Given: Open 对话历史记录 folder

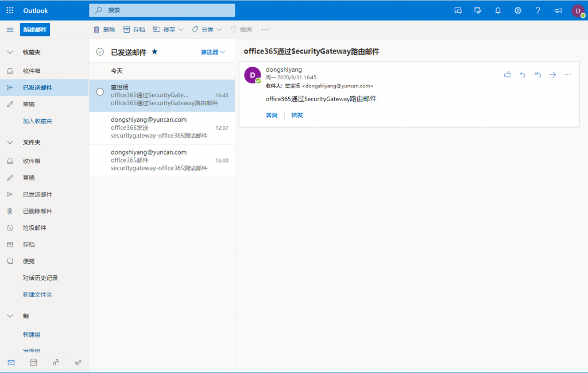Looking at the screenshot, I should (x=44, y=278).
